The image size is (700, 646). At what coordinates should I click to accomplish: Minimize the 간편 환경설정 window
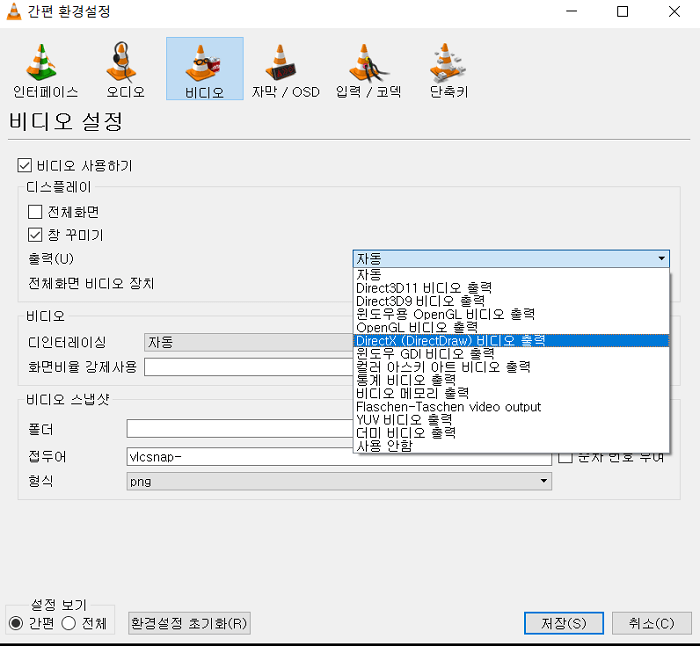coord(571,11)
